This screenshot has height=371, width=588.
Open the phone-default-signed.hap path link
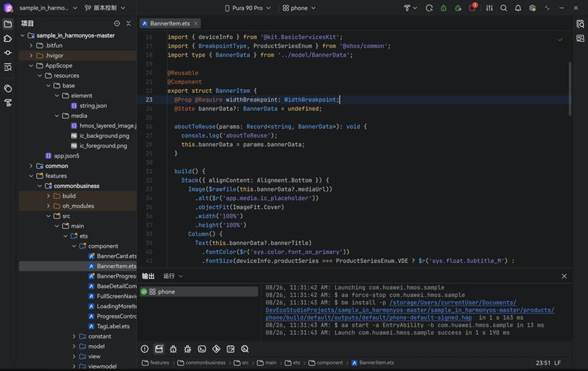368,318
